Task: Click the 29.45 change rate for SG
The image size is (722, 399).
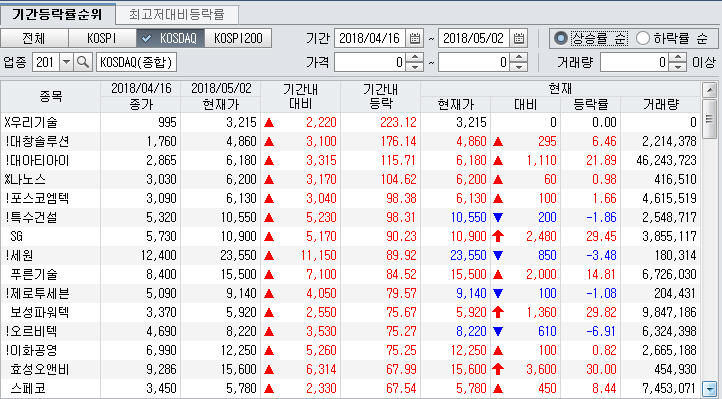Action: [601, 237]
